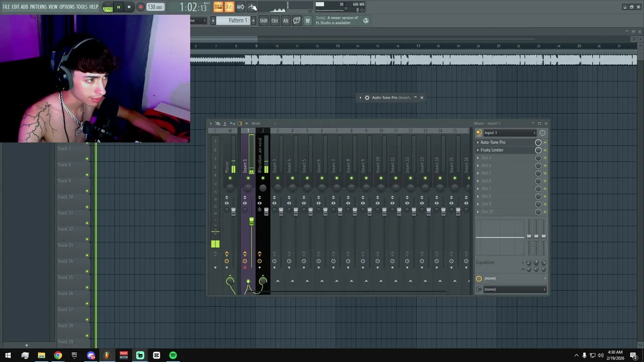
Task: Mute Insert 3 track green light
Action: (x=277, y=178)
